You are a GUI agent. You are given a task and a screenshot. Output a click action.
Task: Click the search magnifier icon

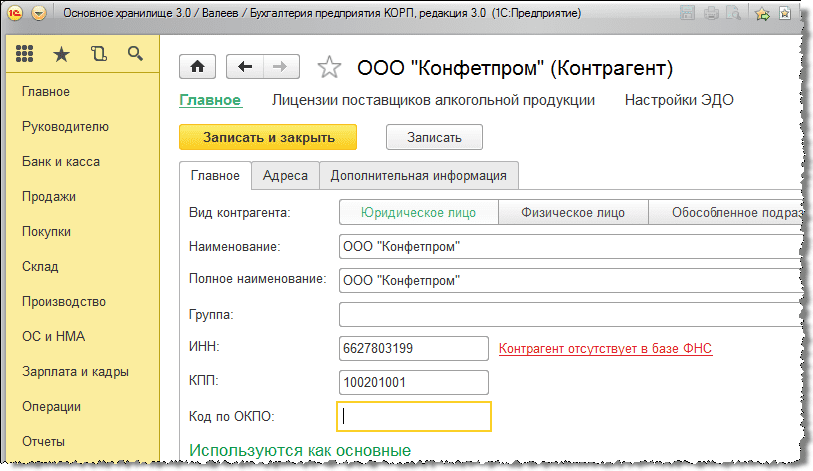(x=135, y=55)
